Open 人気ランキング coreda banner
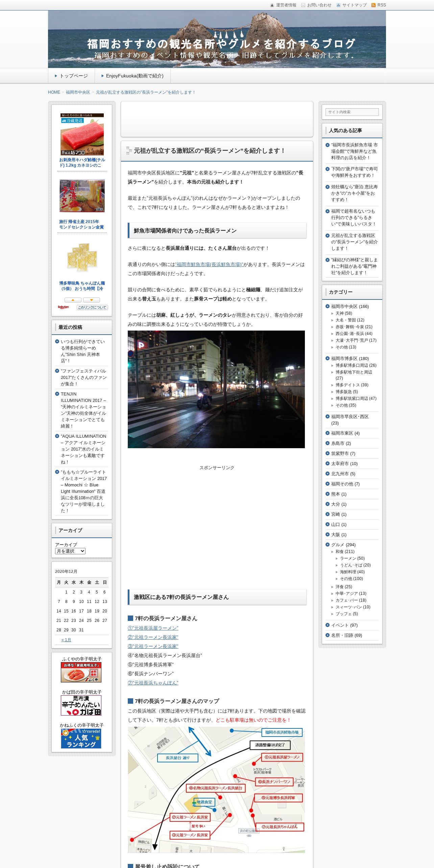Image resolution: width=434 pixels, height=868 pixels. click(x=81, y=738)
